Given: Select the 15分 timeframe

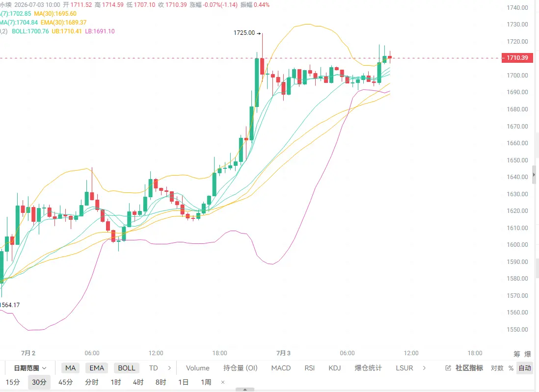Looking at the screenshot, I should 13,382.
